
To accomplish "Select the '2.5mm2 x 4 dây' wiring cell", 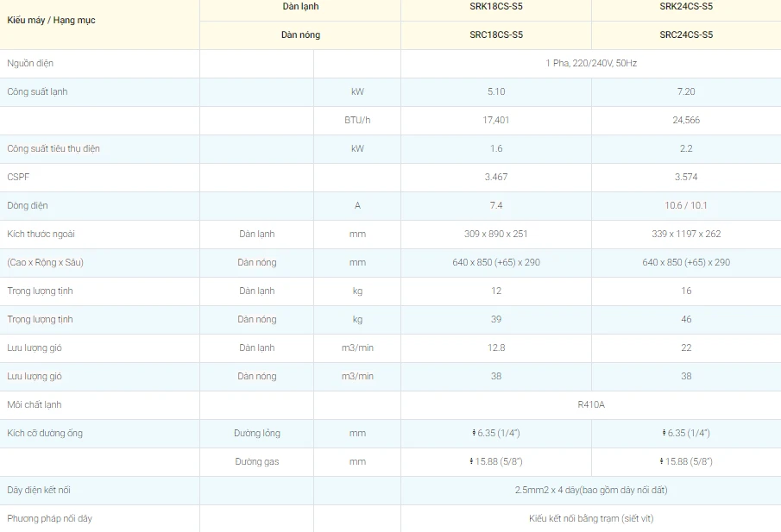I will coord(590,490).
